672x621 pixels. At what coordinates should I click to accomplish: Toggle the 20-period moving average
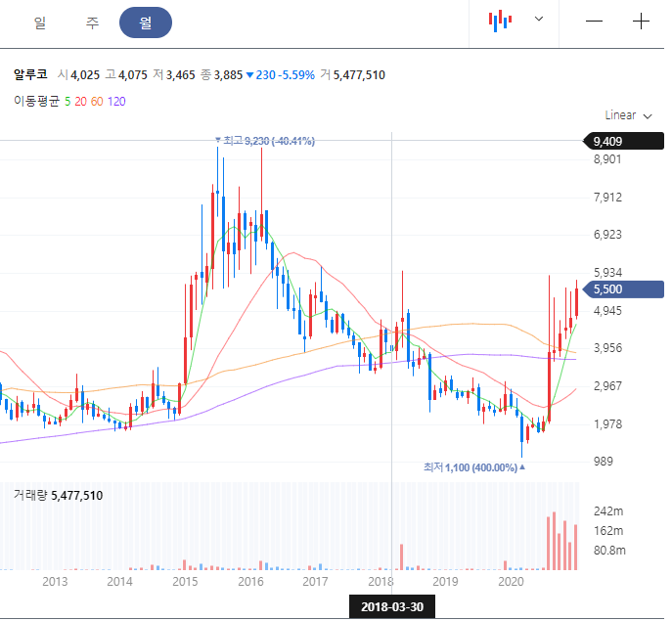point(80,102)
